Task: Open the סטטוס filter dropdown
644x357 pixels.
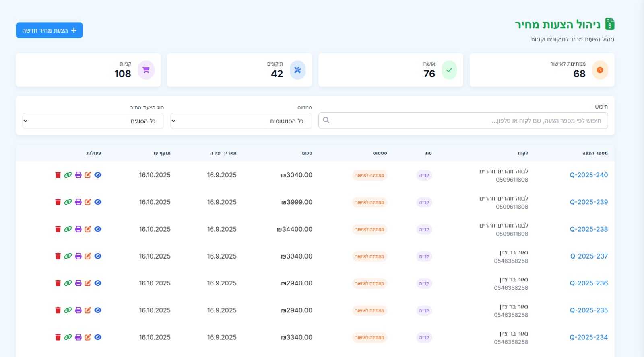Action: (241, 121)
